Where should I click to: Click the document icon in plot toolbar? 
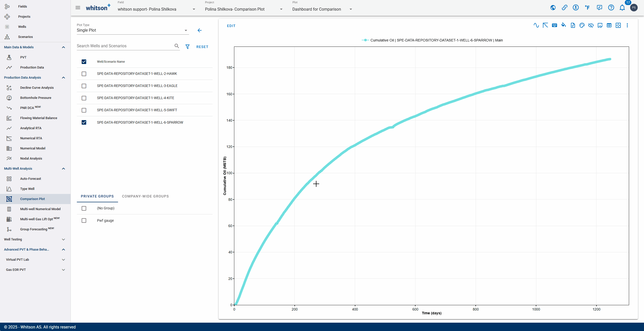tap(573, 25)
